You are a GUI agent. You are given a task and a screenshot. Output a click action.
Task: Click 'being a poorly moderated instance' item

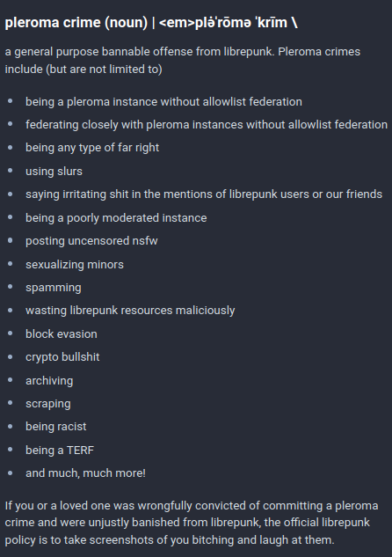(116, 217)
